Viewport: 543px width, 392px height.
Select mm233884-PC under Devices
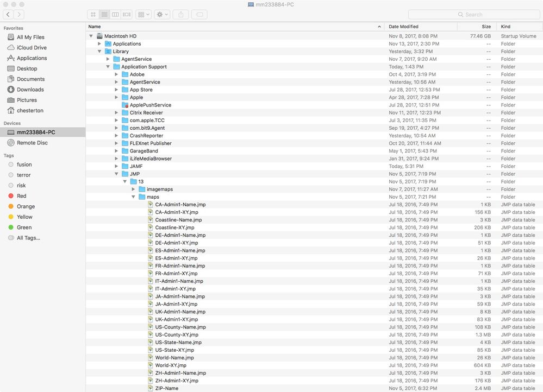(x=42, y=132)
